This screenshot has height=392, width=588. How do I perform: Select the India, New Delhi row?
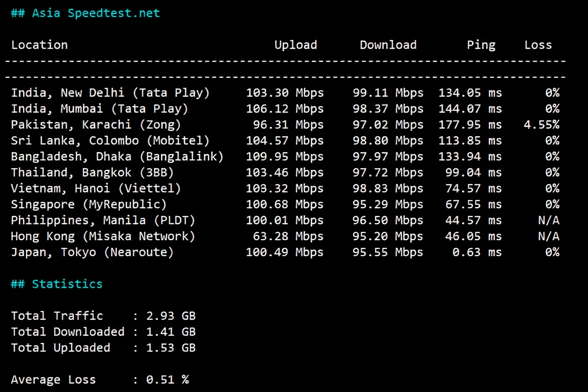(x=110, y=92)
